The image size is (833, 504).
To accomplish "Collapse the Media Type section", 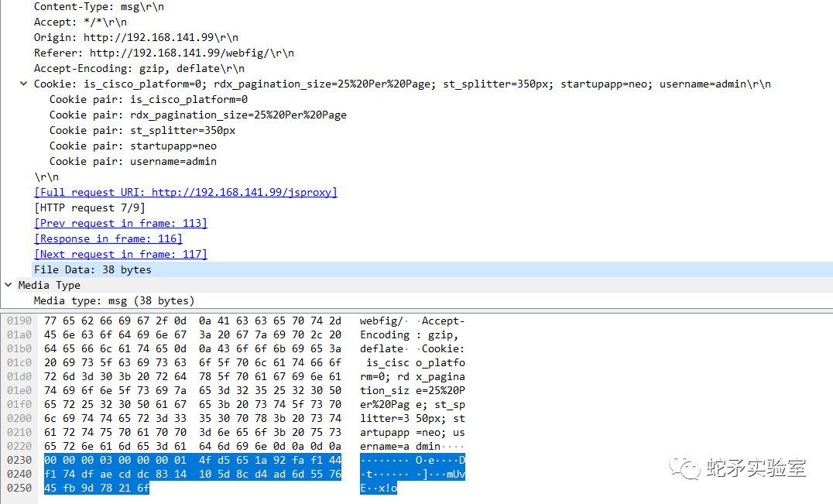I will point(8,285).
